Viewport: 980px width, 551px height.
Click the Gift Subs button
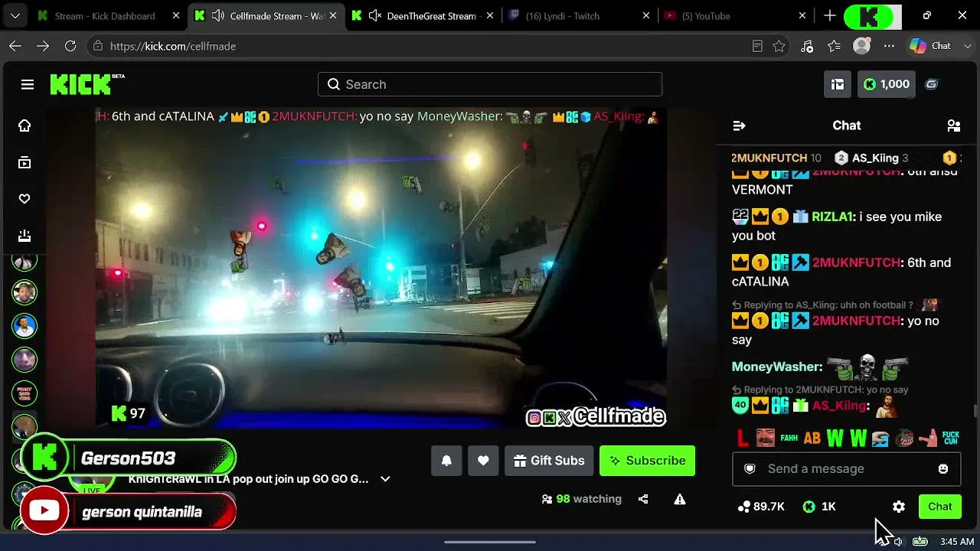tap(549, 461)
